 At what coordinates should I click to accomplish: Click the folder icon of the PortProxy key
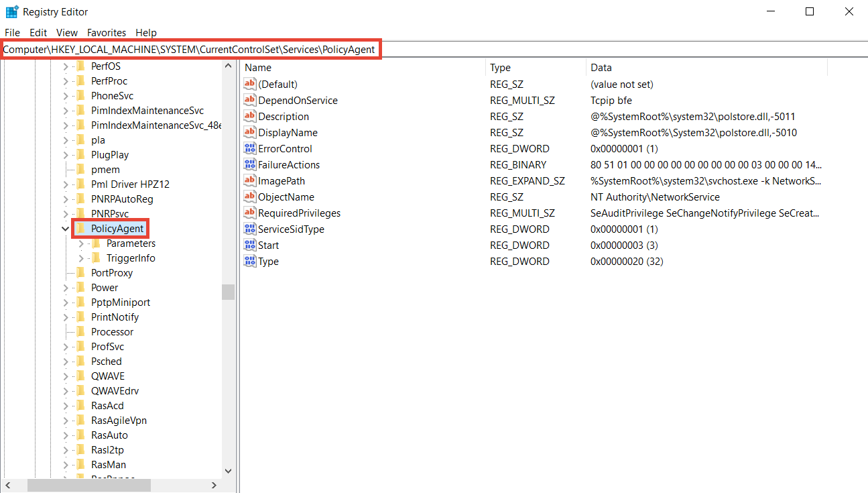(x=80, y=272)
